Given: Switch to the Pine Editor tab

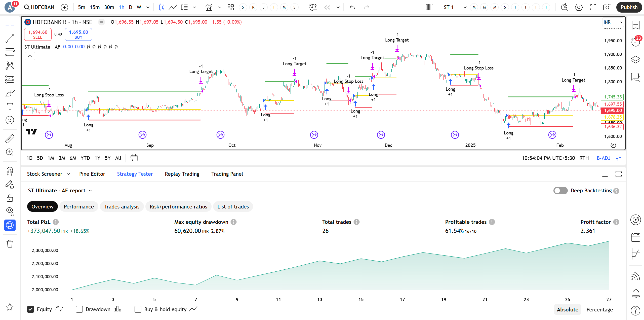Looking at the screenshot, I should coord(92,174).
